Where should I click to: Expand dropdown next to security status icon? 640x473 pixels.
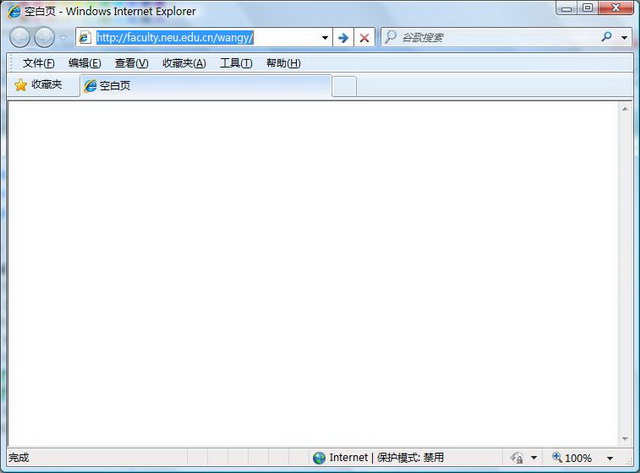(x=533, y=458)
